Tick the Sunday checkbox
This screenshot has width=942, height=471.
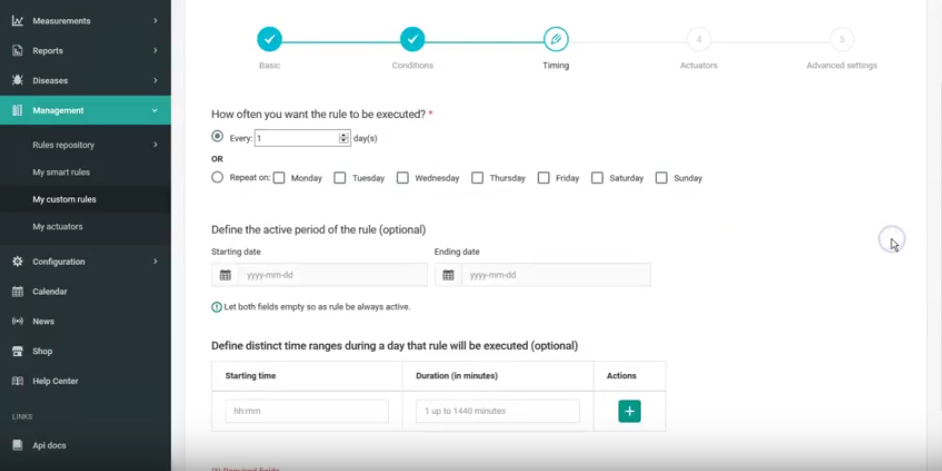pyautogui.click(x=661, y=178)
